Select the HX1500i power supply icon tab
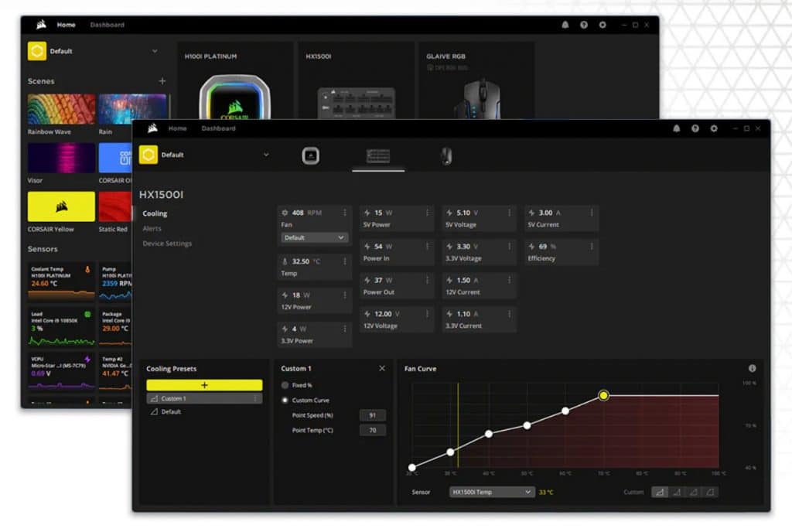Image resolution: width=792 pixels, height=532 pixels. (x=378, y=156)
